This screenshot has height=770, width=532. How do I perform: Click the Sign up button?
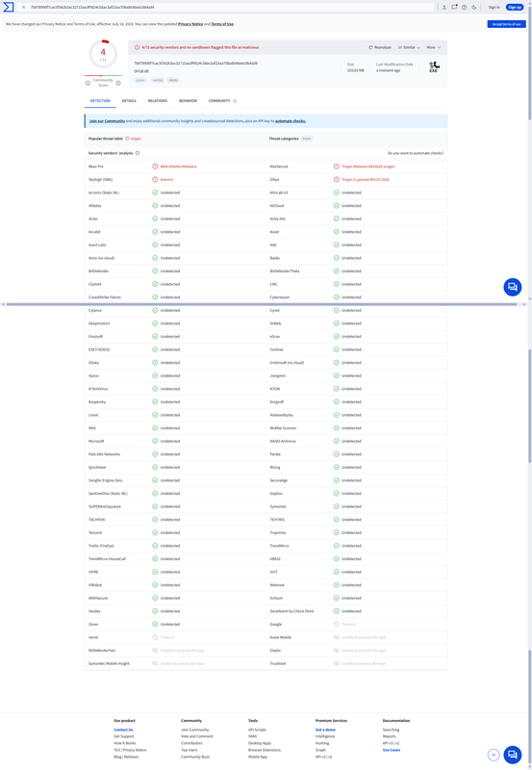point(515,8)
